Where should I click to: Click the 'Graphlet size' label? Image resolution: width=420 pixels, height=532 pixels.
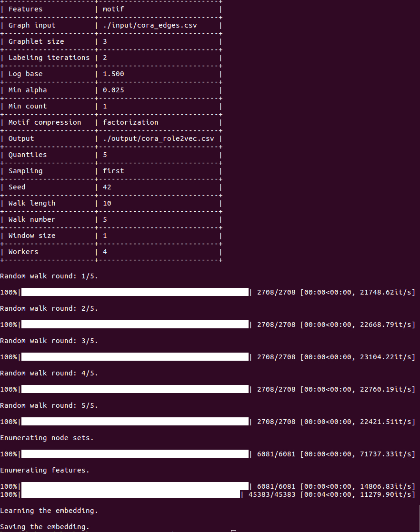pyautogui.click(x=36, y=41)
